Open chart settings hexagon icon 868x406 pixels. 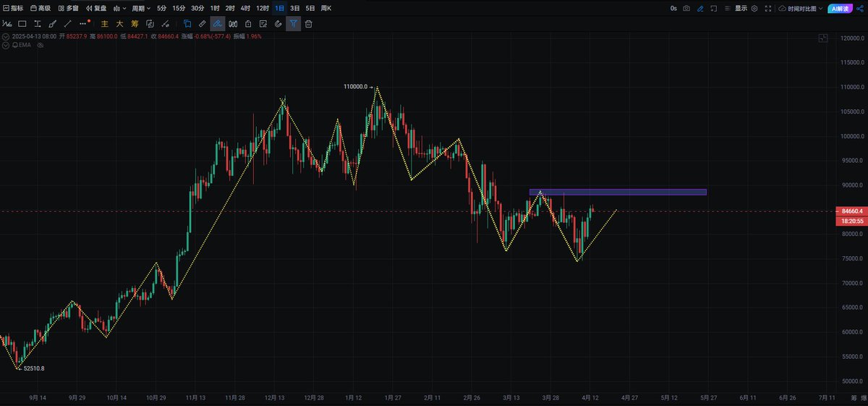point(754,8)
